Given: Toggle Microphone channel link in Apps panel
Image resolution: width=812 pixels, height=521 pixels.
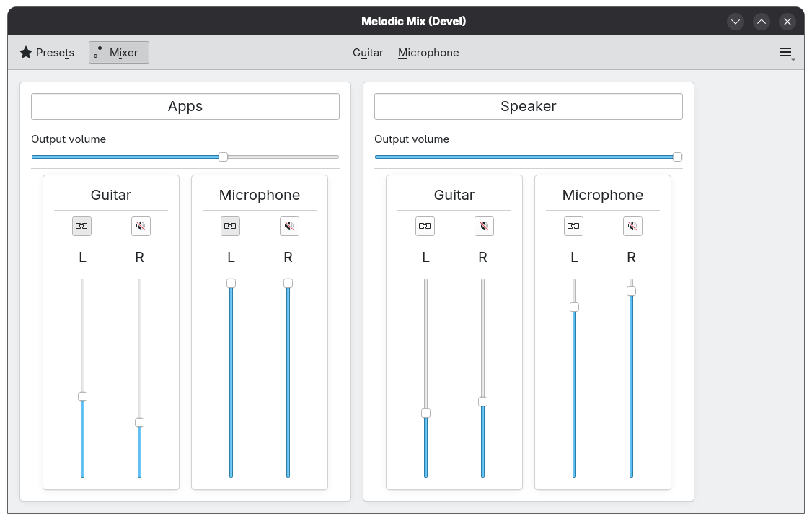Looking at the screenshot, I should [230, 227].
